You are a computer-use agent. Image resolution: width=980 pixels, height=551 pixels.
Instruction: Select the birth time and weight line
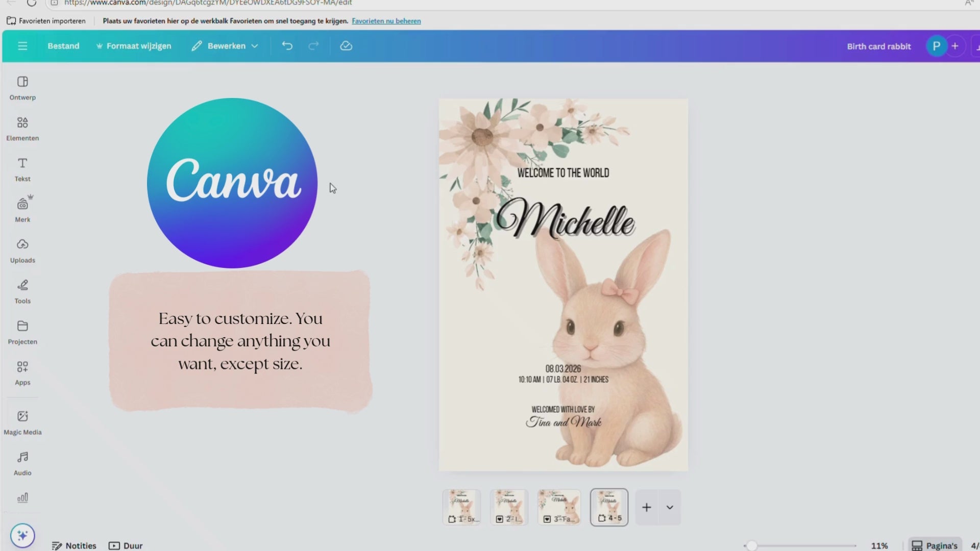563,380
